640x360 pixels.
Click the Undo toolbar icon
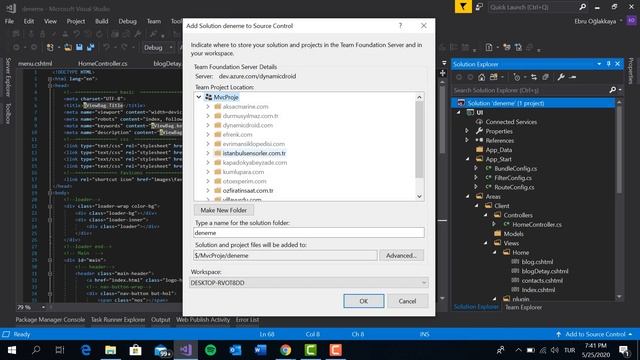(107, 48)
